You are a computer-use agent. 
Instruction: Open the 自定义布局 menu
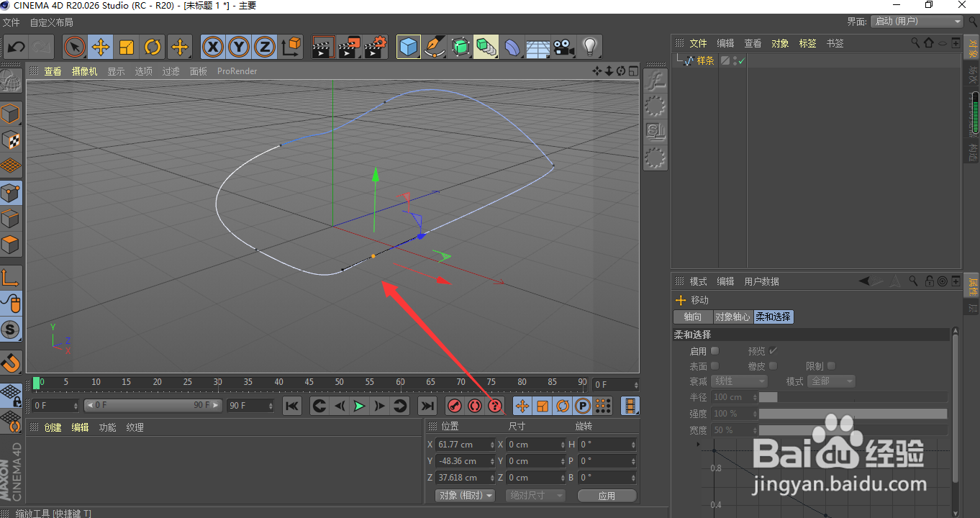[51, 22]
